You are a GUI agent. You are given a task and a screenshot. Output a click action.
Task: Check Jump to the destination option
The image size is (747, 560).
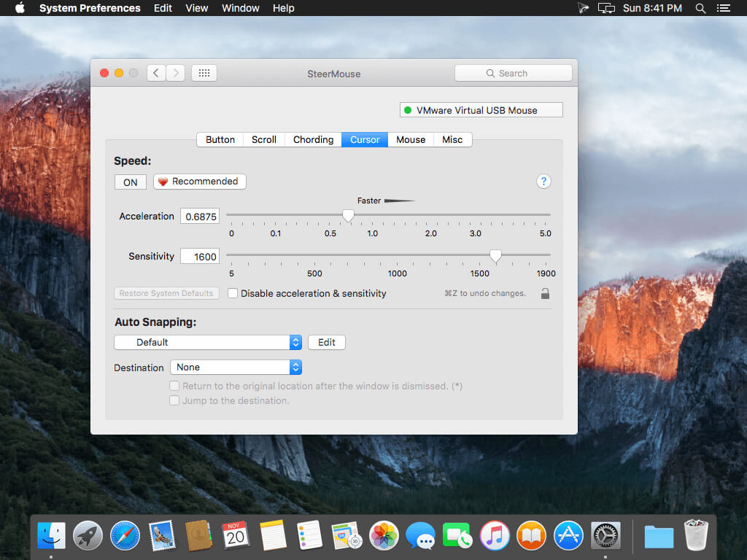tap(174, 400)
